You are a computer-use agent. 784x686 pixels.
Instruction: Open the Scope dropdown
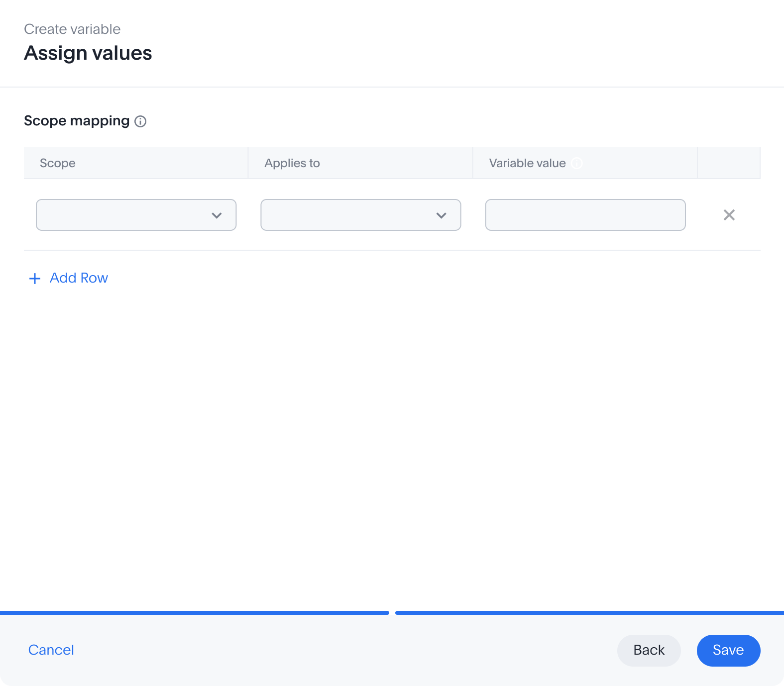pyautogui.click(x=136, y=215)
